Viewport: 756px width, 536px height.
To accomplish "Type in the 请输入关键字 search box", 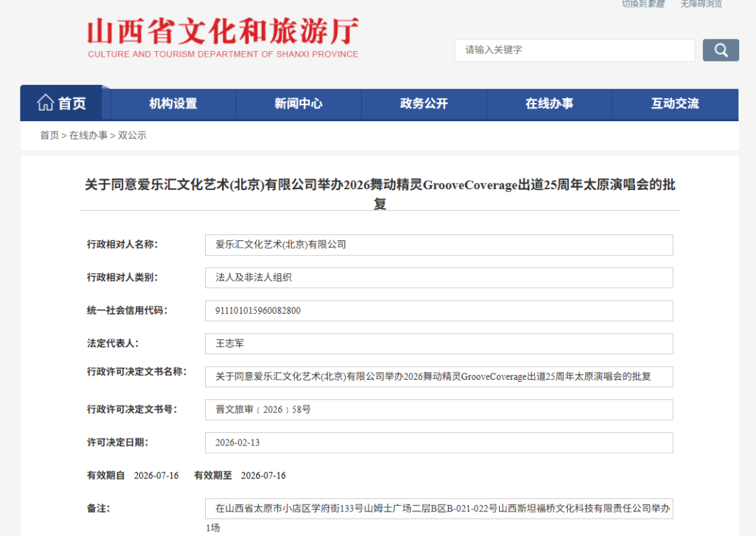I will pos(574,50).
